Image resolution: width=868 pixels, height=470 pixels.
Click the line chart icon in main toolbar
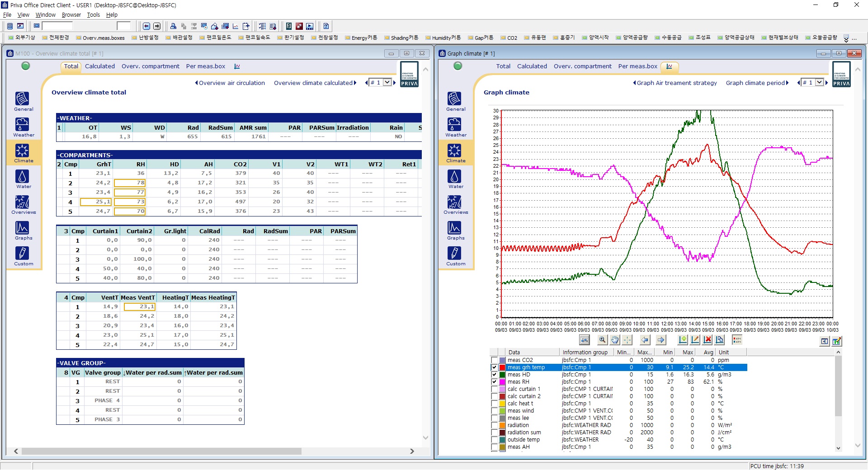(236, 26)
